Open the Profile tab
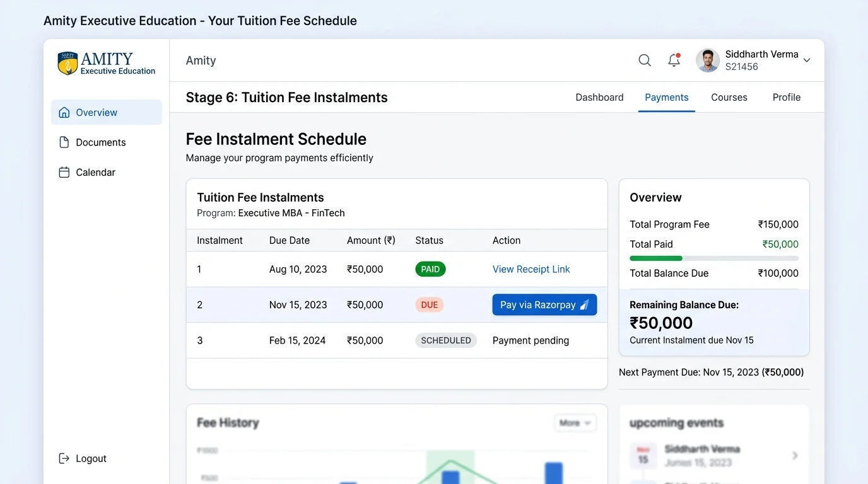Image resolution: width=868 pixels, height=484 pixels. point(787,97)
